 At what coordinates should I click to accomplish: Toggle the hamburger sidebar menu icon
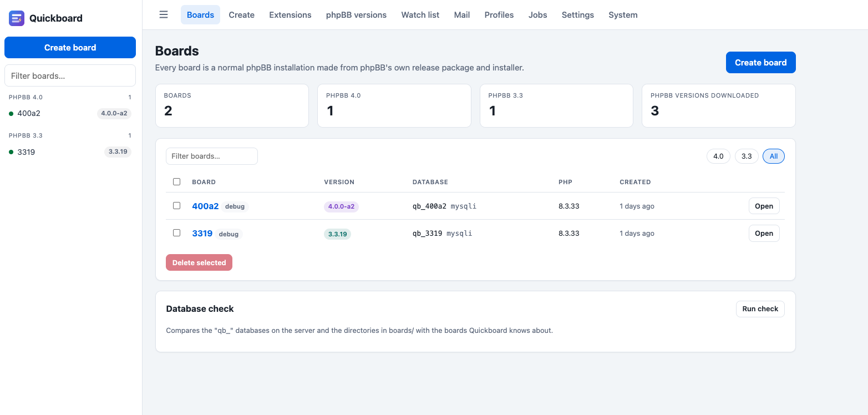click(164, 15)
